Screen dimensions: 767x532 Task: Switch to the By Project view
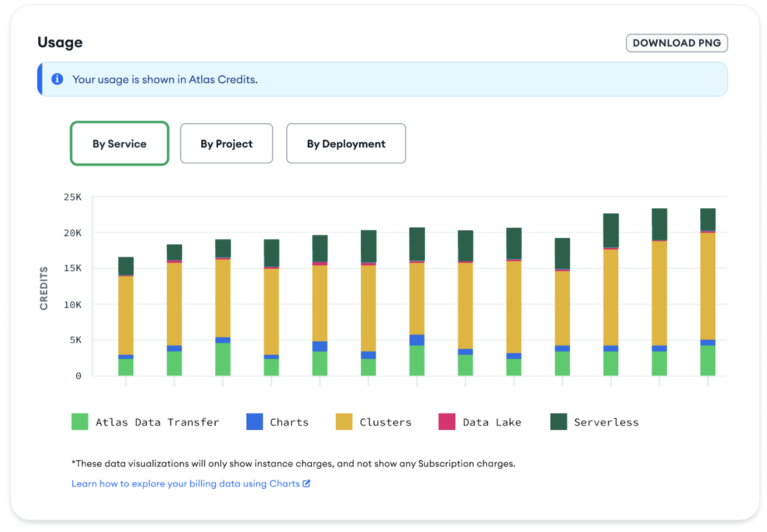click(226, 143)
